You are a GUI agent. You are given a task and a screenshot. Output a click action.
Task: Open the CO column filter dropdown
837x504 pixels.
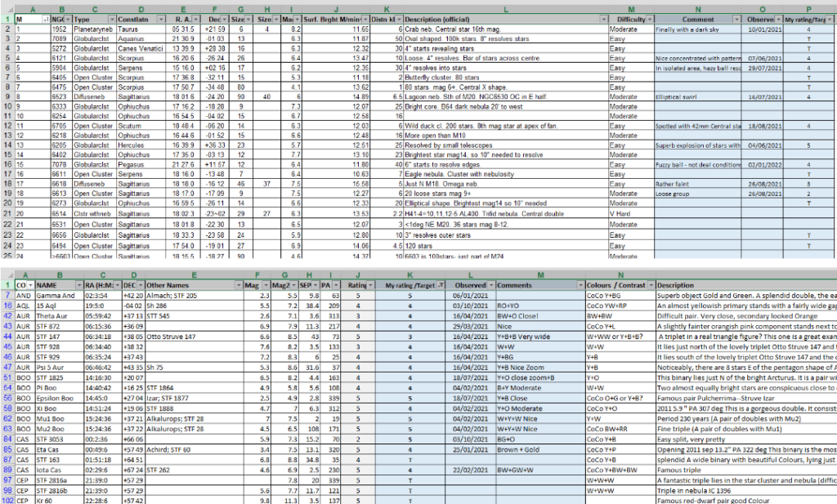coord(31,285)
